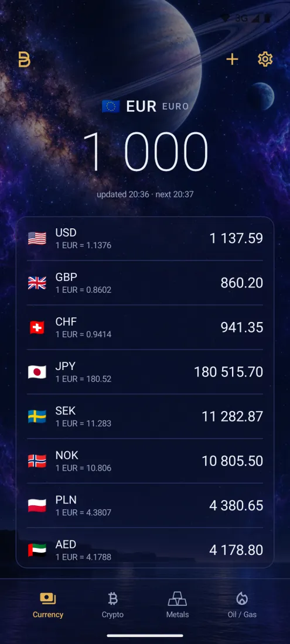The image size is (290, 644).
Task: Open the Metals tab
Action: coord(178,605)
